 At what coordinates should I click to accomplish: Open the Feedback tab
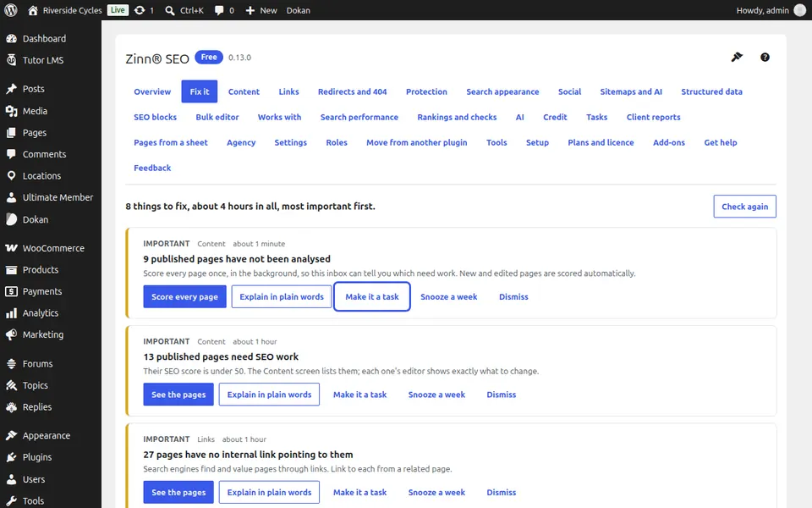click(x=152, y=168)
